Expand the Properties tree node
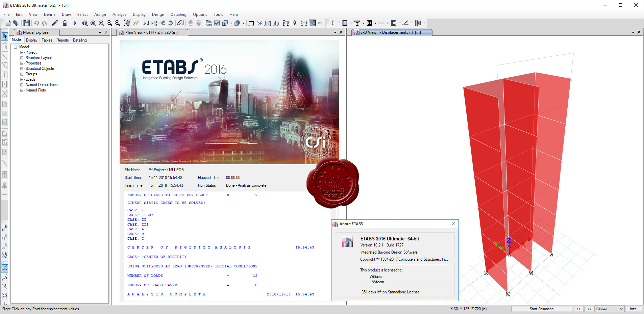This screenshot has height=314, width=644. [22, 63]
